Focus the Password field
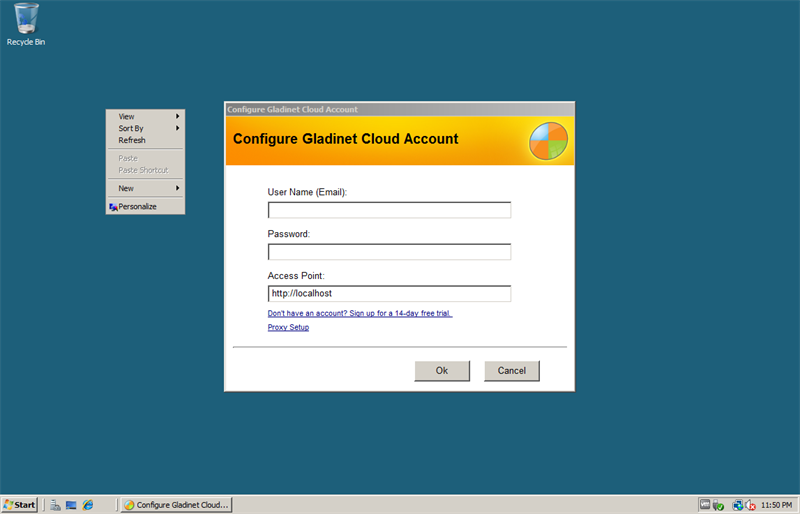The height and width of the screenshot is (514, 800). pos(389,252)
